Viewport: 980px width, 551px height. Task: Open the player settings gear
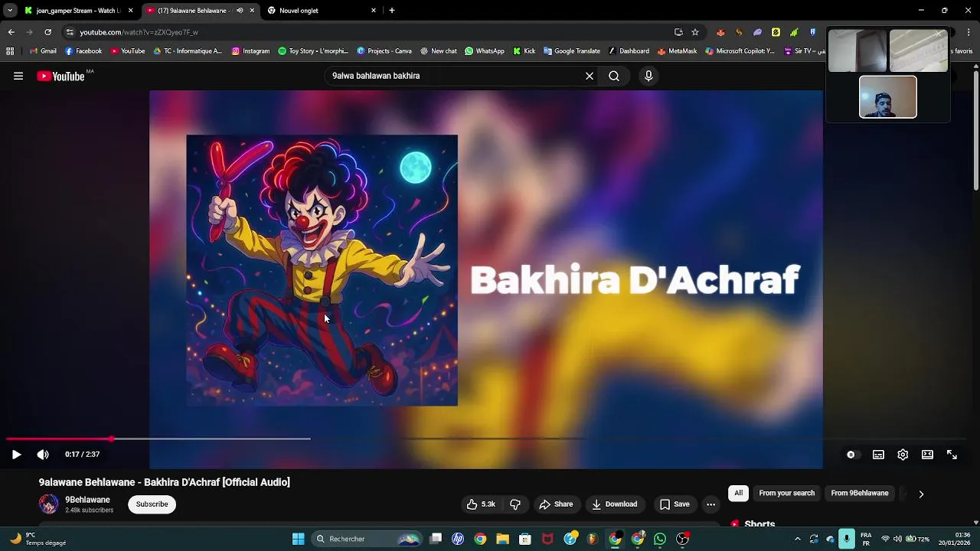[903, 455]
